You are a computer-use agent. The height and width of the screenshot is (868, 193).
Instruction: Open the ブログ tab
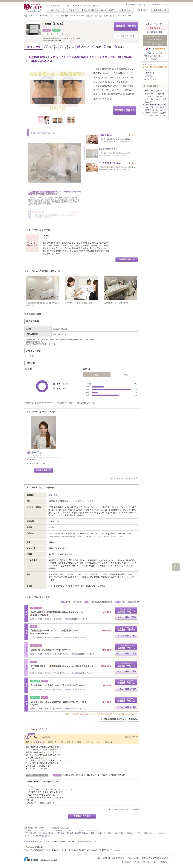click(96, 47)
